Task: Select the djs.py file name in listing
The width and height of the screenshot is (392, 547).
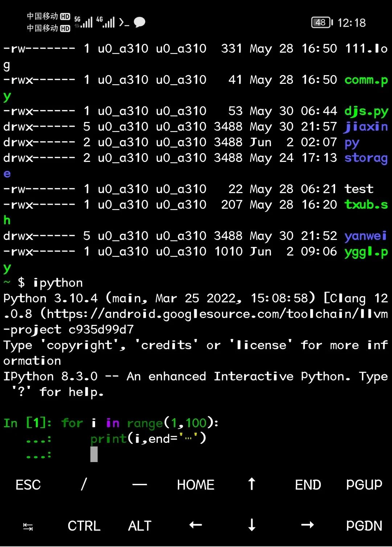Action: tap(366, 111)
